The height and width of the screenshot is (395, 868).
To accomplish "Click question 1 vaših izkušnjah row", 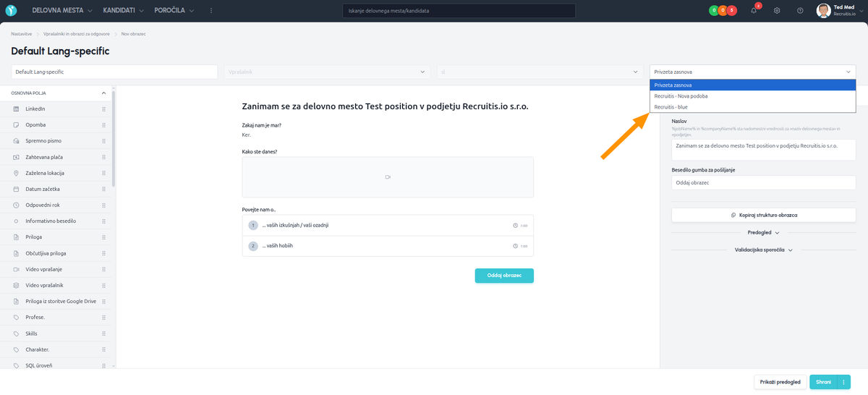I will pyautogui.click(x=388, y=225).
